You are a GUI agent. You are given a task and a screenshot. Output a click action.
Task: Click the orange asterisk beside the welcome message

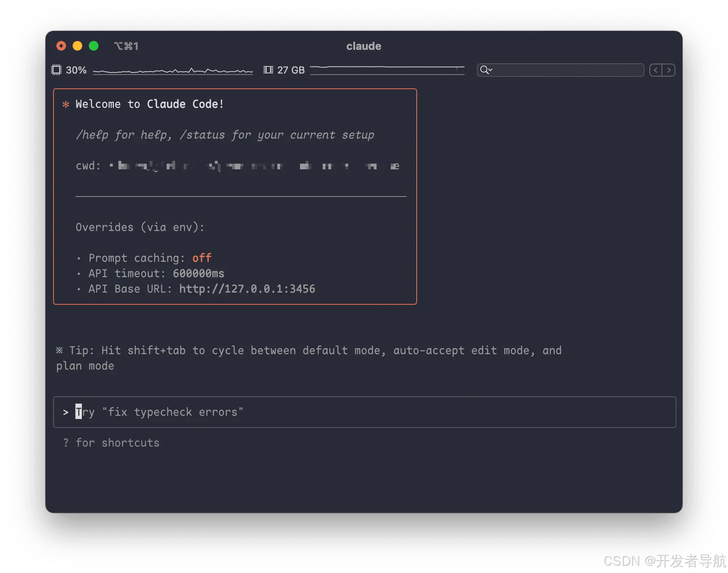[66, 104]
